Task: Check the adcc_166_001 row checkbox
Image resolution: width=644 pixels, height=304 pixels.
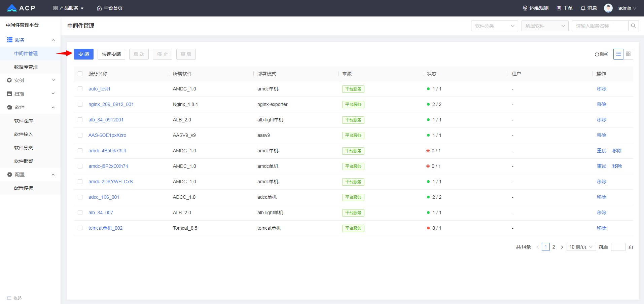Action: point(80,197)
